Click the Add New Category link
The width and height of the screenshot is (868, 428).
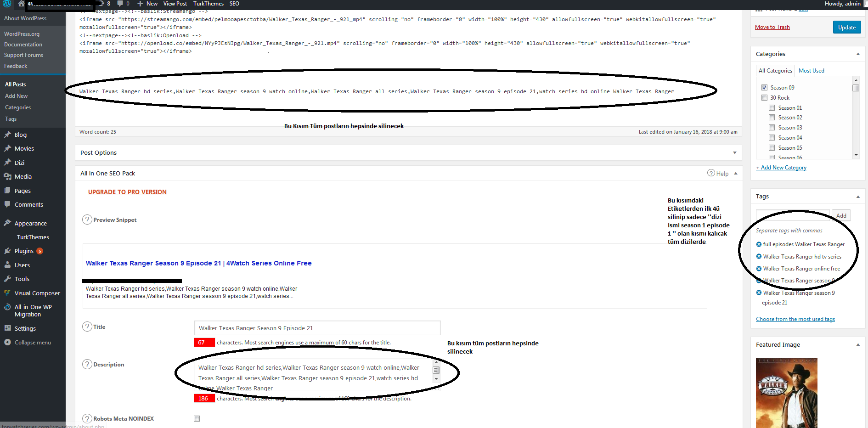(x=781, y=168)
